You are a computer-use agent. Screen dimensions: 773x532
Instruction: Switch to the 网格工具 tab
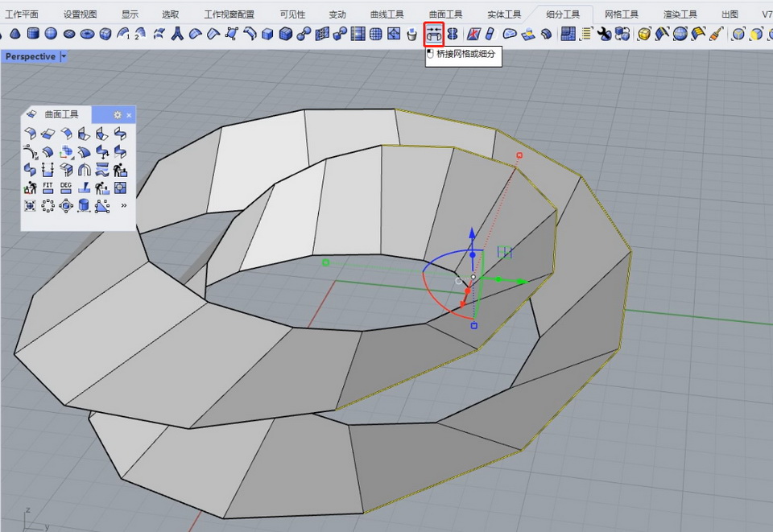click(x=622, y=14)
